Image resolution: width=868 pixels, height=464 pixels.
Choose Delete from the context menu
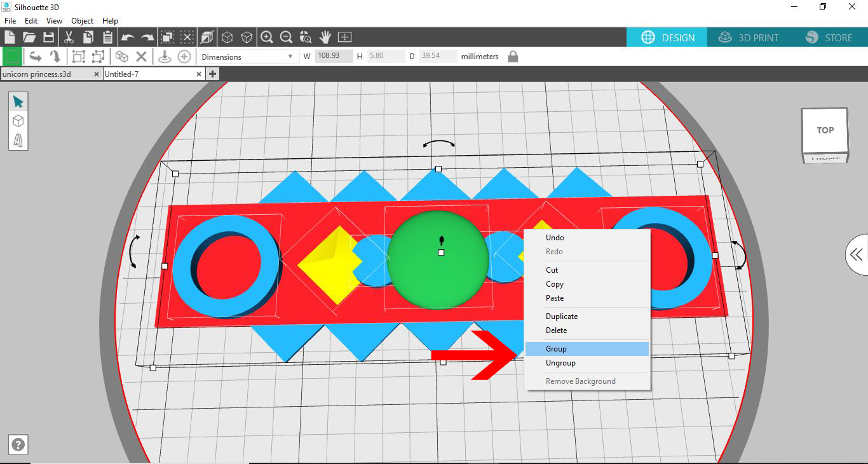point(587,331)
